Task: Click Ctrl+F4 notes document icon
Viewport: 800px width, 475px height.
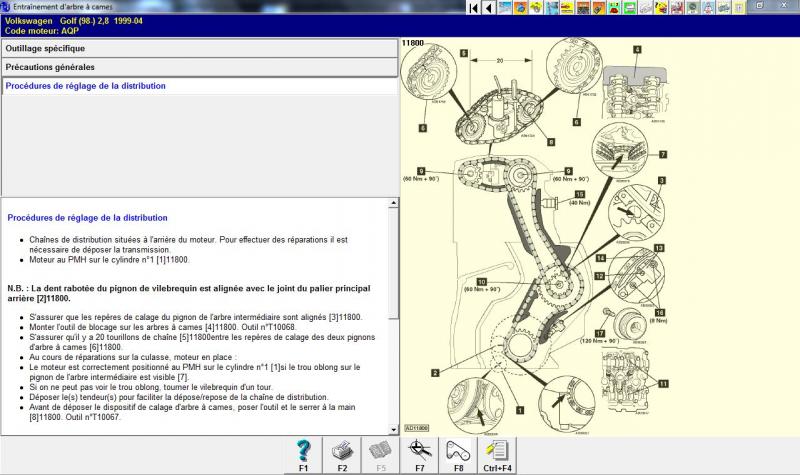Action: tap(497, 455)
